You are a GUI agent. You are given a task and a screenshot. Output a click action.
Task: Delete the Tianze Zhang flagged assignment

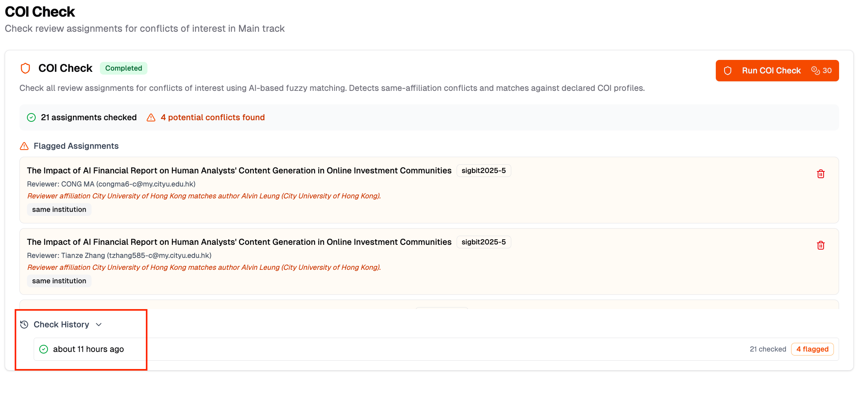(820, 245)
